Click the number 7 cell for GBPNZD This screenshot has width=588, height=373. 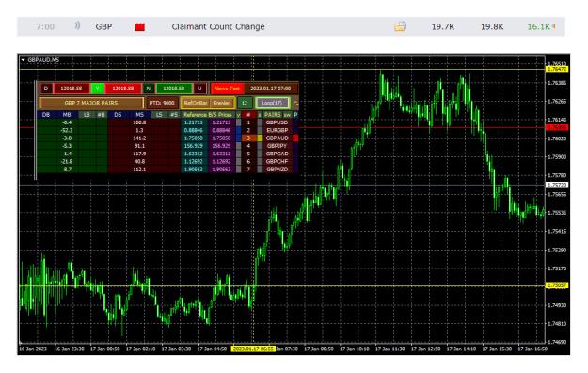[x=247, y=170]
